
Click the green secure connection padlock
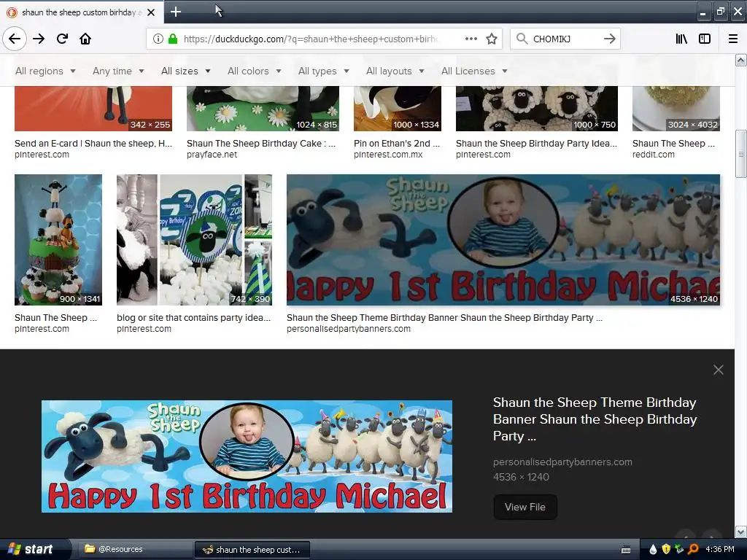point(173,39)
